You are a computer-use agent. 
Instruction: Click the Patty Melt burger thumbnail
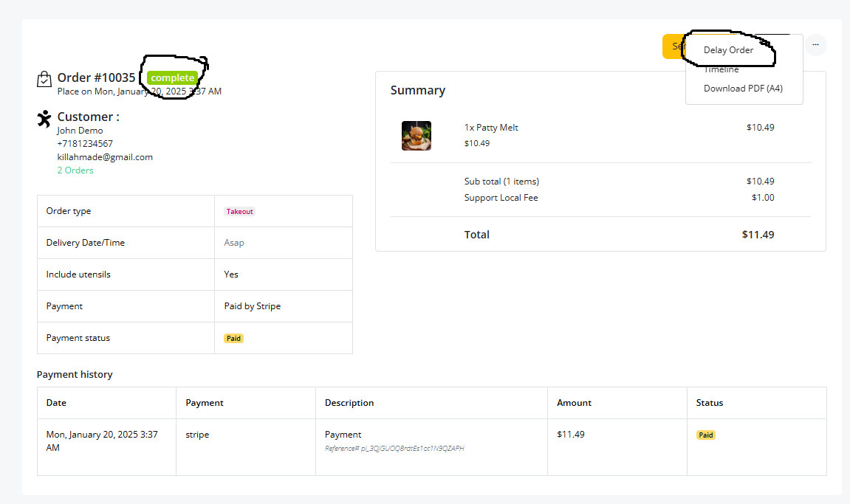(x=417, y=136)
